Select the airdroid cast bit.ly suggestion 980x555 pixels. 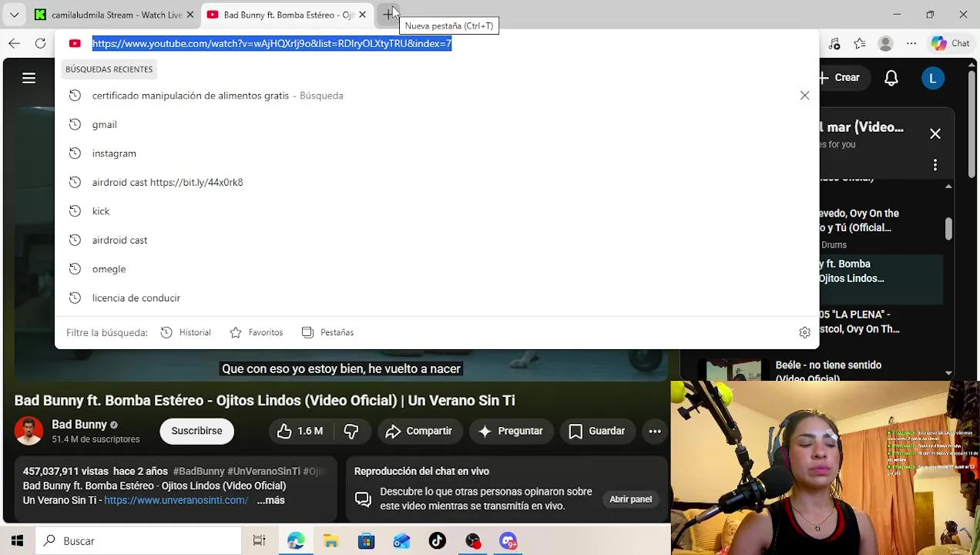[x=437, y=182]
